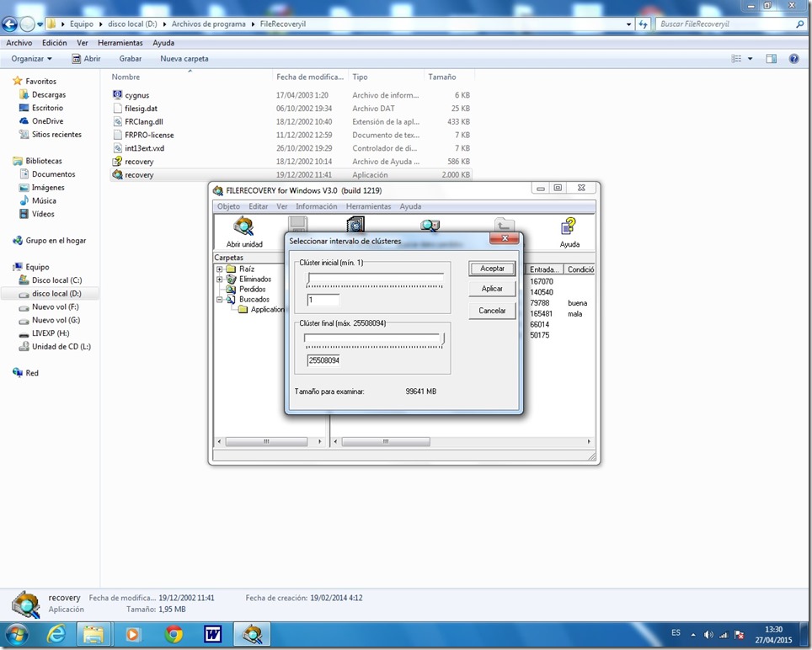Click the Cancelar button
812x650 pixels.
pos(492,311)
